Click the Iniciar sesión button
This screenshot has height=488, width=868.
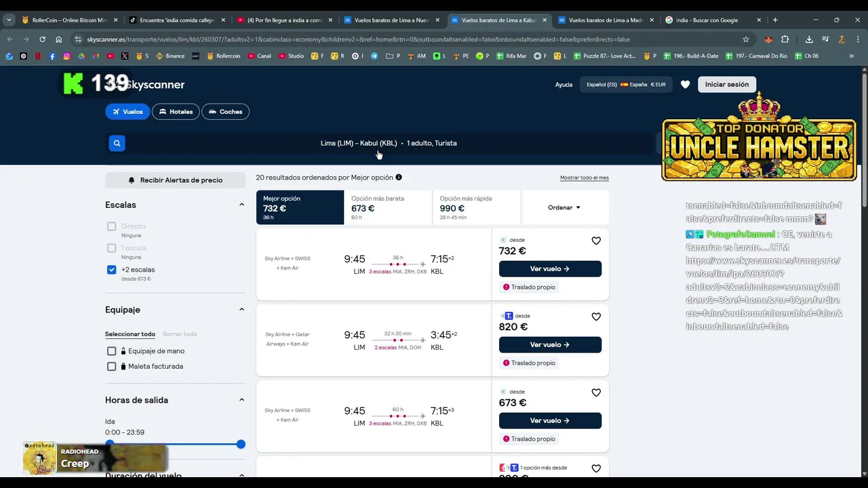(726, 85)
